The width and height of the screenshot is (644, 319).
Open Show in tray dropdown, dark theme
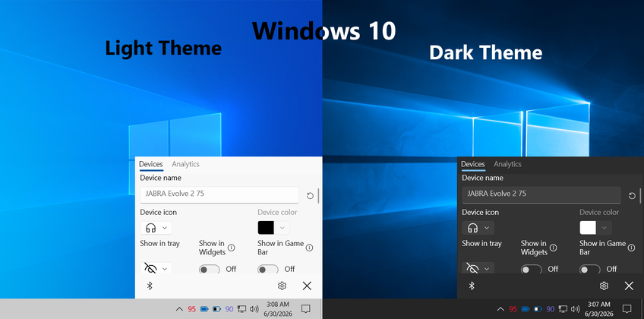tap(478, 268)
